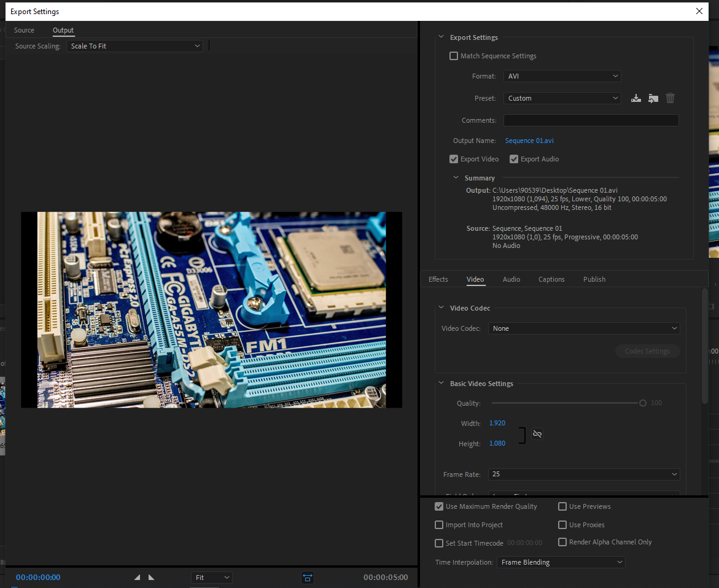This screenshot has height=588, width=719.
Task: Click the Quality value 100
Action: coord(656,403)
